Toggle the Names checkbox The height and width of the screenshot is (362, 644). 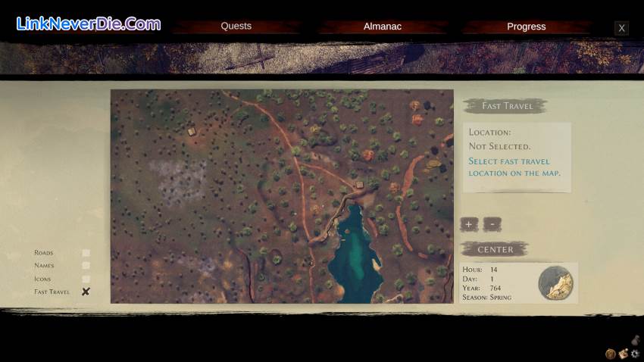click(86, 266)
